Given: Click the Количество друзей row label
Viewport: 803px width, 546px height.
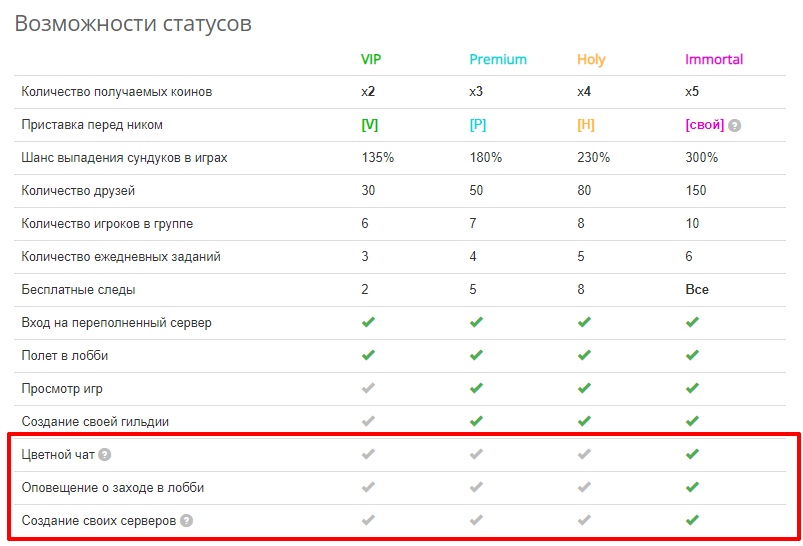Looking at the screenshot, I should pos(78,191).
